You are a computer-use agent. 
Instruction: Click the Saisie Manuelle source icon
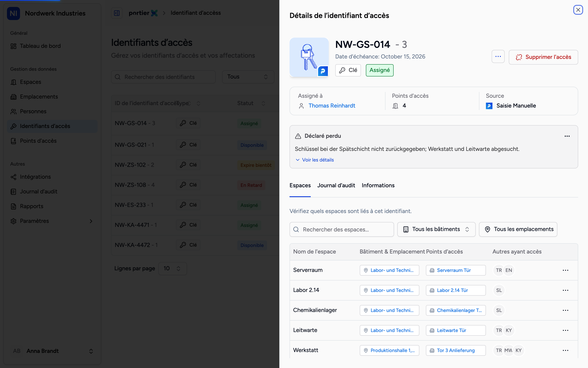(x=489, y=106)
